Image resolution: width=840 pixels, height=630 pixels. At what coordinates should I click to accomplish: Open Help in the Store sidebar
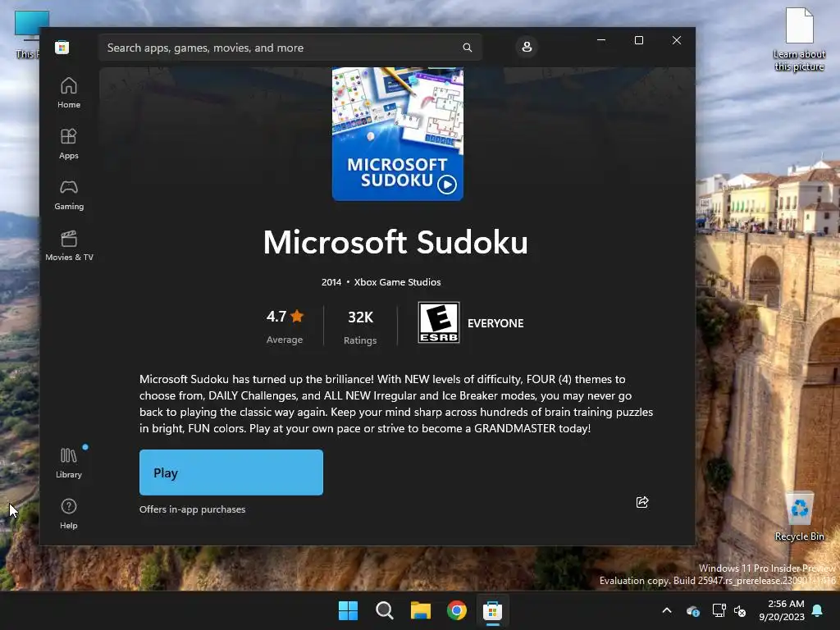point(69,514)
